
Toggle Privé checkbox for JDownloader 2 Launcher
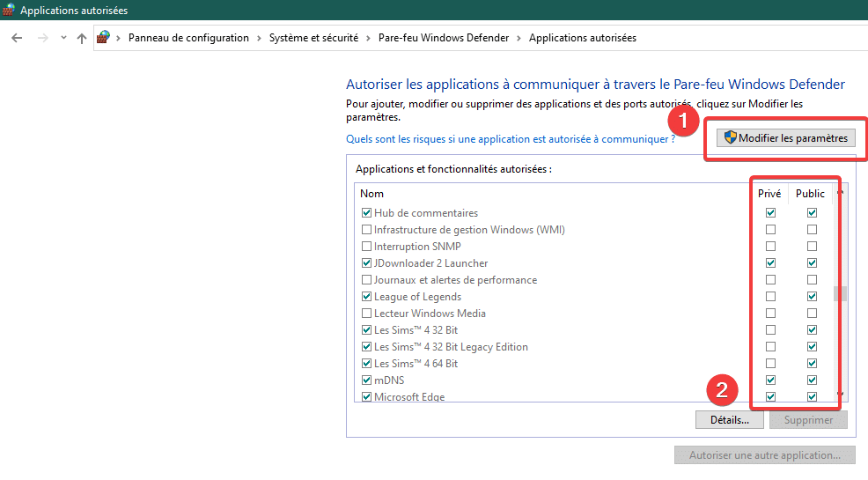770,263
